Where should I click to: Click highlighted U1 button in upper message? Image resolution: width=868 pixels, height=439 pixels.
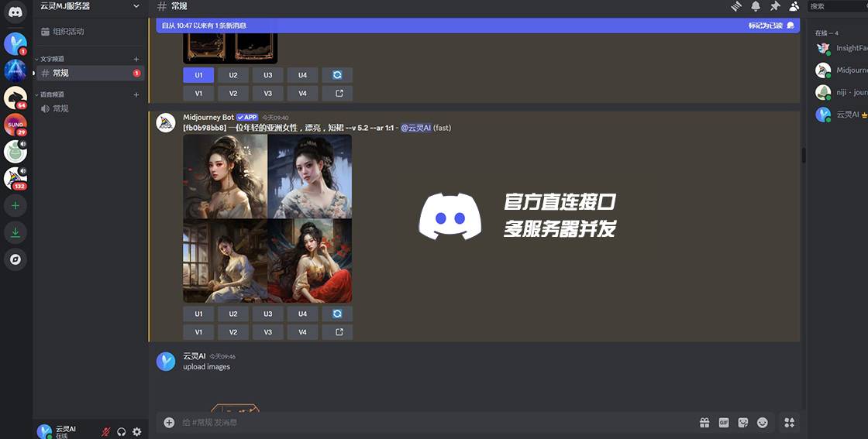198,75
